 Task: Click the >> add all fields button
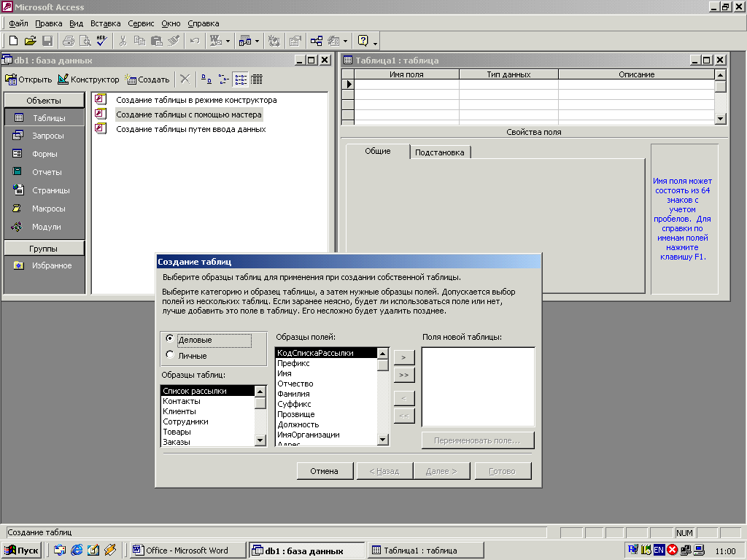coord(404,375)
